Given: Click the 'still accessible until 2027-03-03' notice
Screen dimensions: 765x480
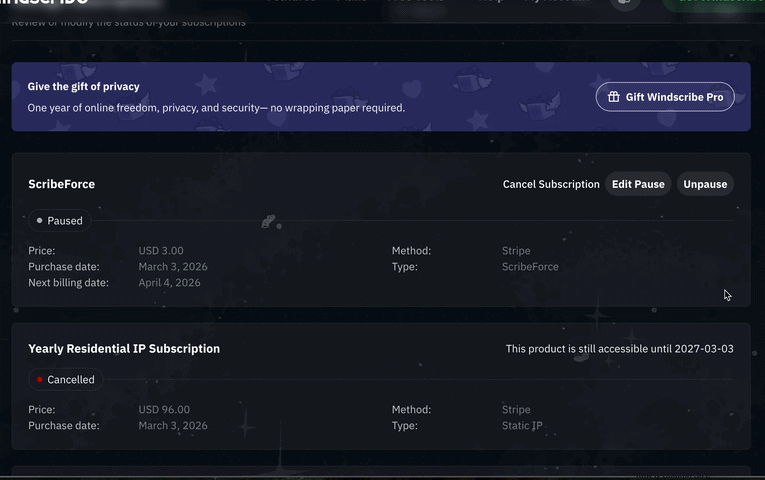Looking at the screenshot, I should click(619, 349).
